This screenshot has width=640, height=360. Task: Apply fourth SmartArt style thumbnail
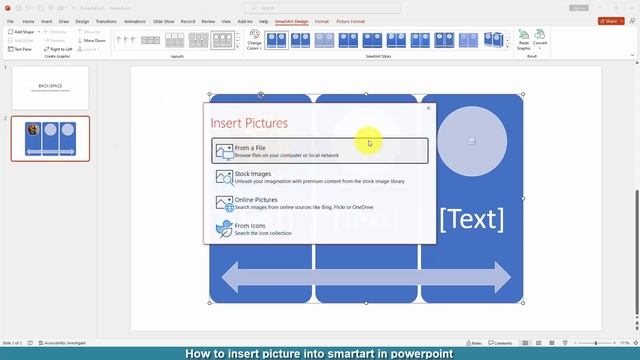pos(348,40)
